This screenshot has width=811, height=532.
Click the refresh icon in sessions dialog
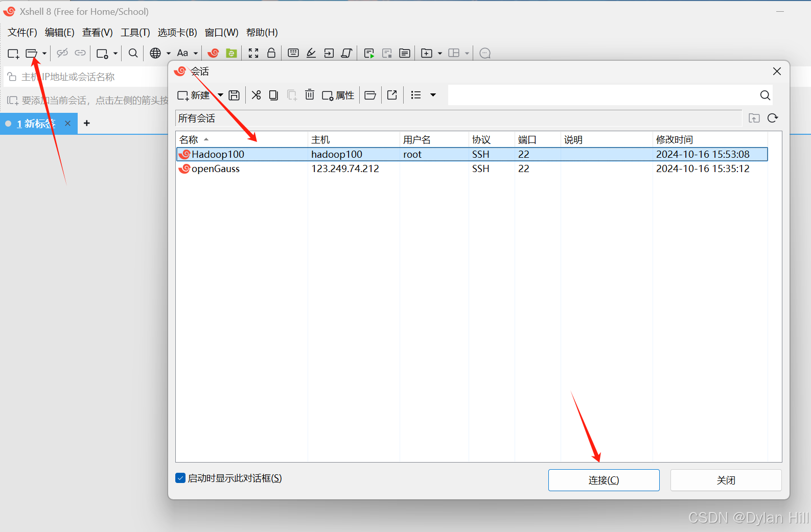[773, 118]
